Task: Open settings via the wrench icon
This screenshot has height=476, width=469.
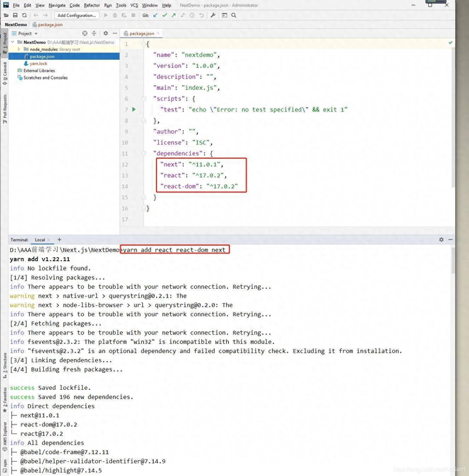Action: [213, 15]
